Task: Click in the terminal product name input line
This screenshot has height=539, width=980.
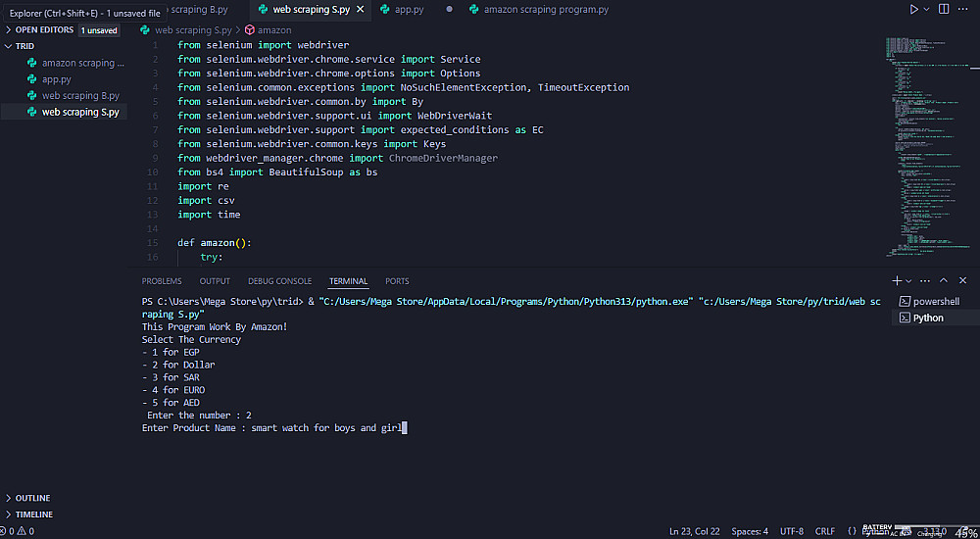Action: click(274, 427)
